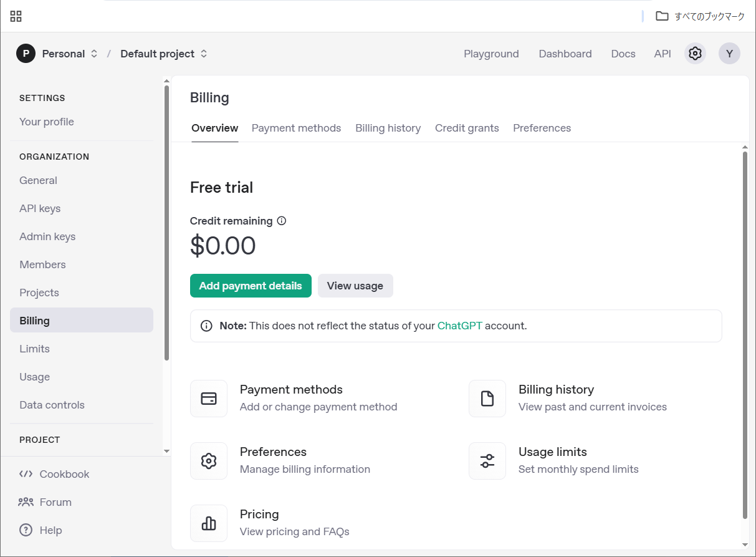Click the Usage limits sliders icon
The width and height of the screenshot is (756, 557).
tap(487, 461)
